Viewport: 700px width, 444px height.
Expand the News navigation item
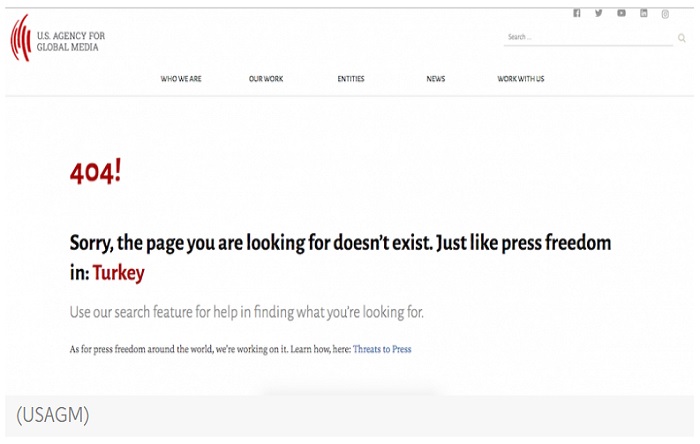[x=436, y=79]
